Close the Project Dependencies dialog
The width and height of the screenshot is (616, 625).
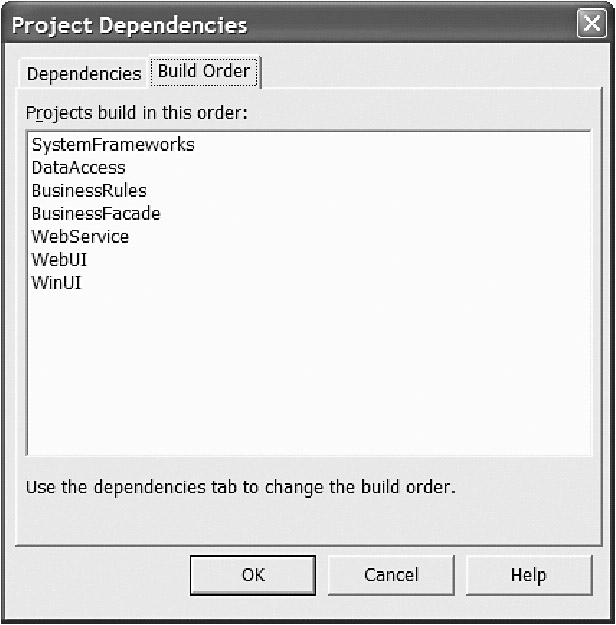pyautogui.click(x=591, y=25)
